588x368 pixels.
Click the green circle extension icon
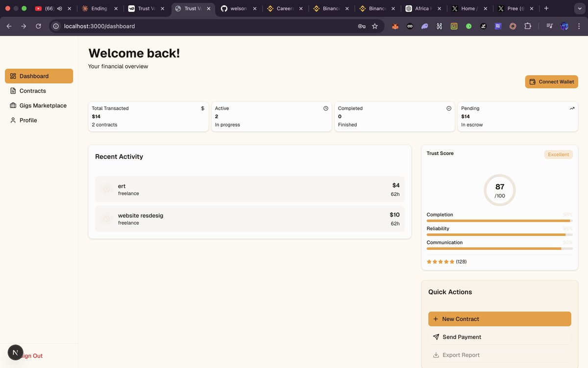469,26
